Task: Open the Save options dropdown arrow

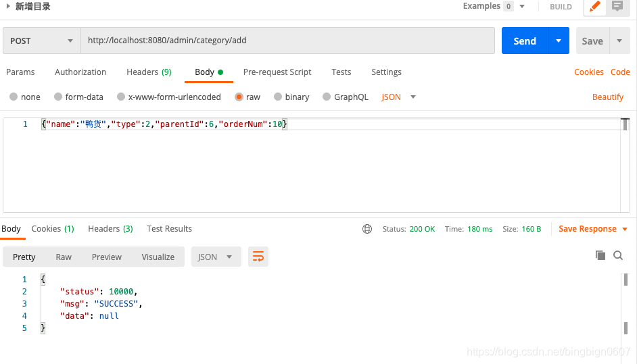Action: 619,41
